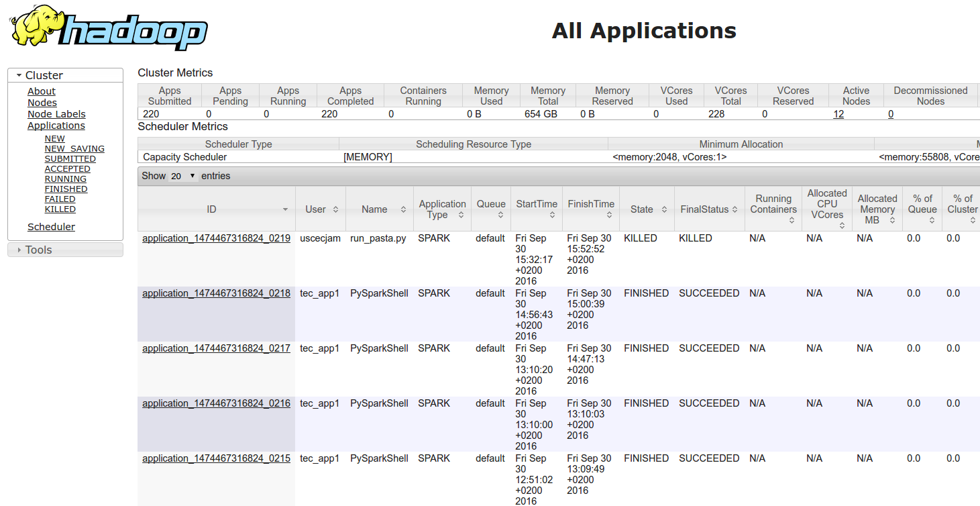Click the Cluster Metrics heading
Image resolution: width=980 pixels, height=506 pixels.
click(x=175, y=72)
